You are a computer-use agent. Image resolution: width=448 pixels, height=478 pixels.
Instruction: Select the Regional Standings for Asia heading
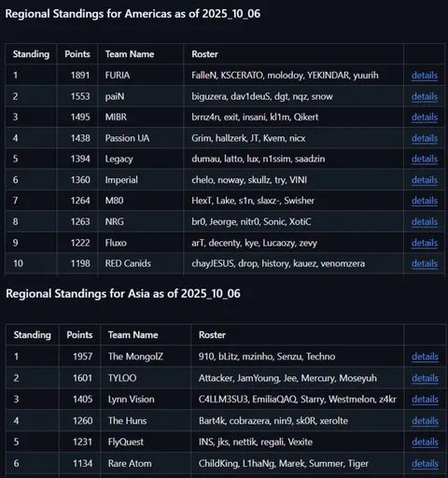pyautogui.click(x=123, y=294)
